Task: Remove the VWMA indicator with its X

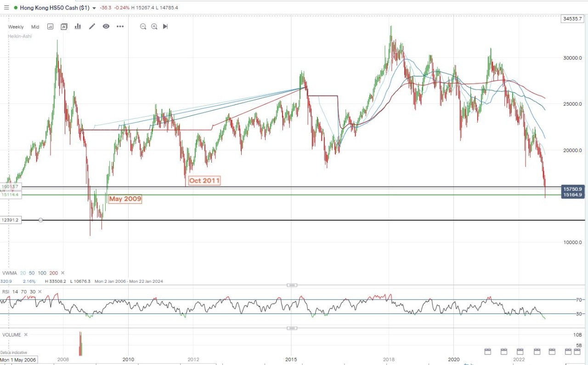Action: [x=62, y=273]
